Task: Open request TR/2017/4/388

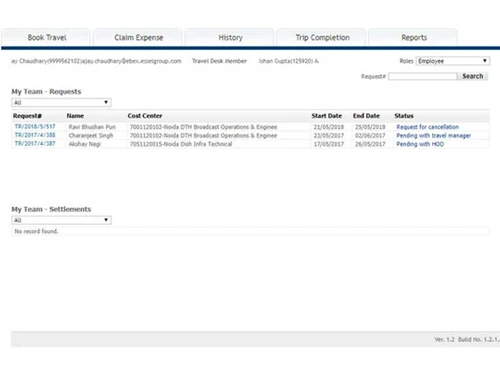Action: click(x=35, y=135)
